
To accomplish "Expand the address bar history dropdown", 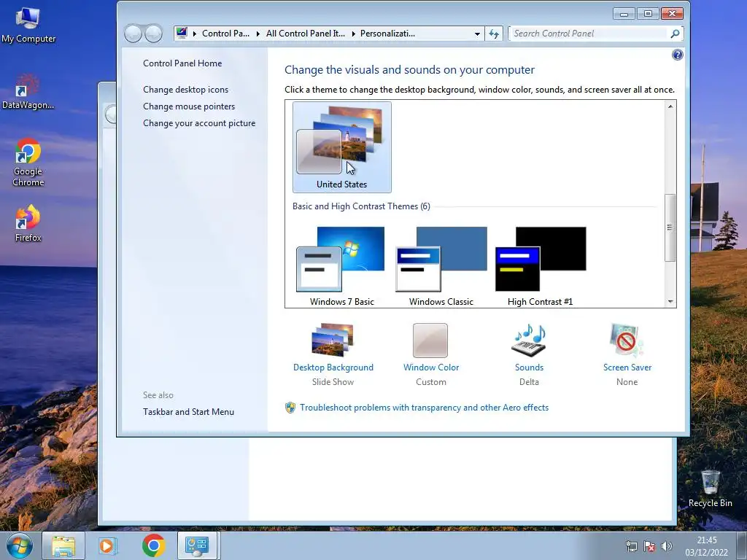I will (x=477, y=34).
